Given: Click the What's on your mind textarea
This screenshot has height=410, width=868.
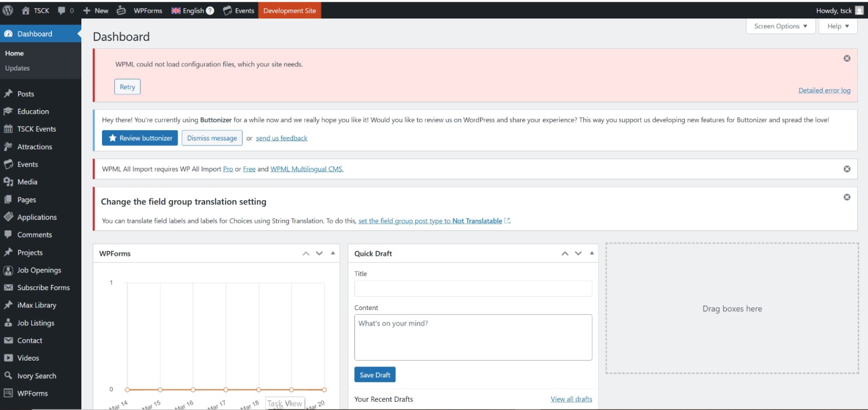Looking at the screenshot, I should [473, 337].
